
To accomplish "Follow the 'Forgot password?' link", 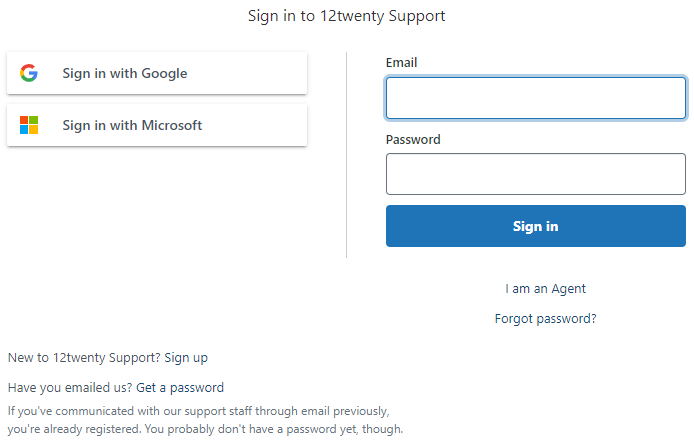I will point(545,319).
